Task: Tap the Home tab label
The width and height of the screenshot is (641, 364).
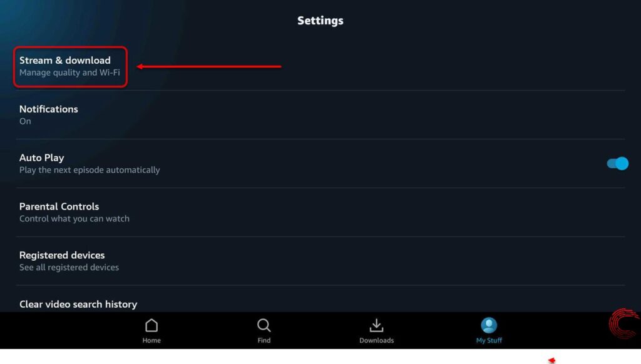Action: point(151,340)
